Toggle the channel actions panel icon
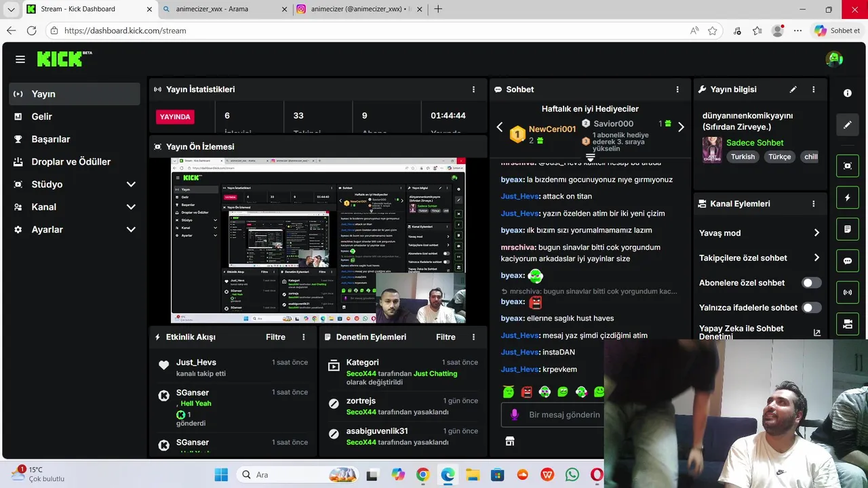Screen dimensions: 868x488 (x=847, y=324)
